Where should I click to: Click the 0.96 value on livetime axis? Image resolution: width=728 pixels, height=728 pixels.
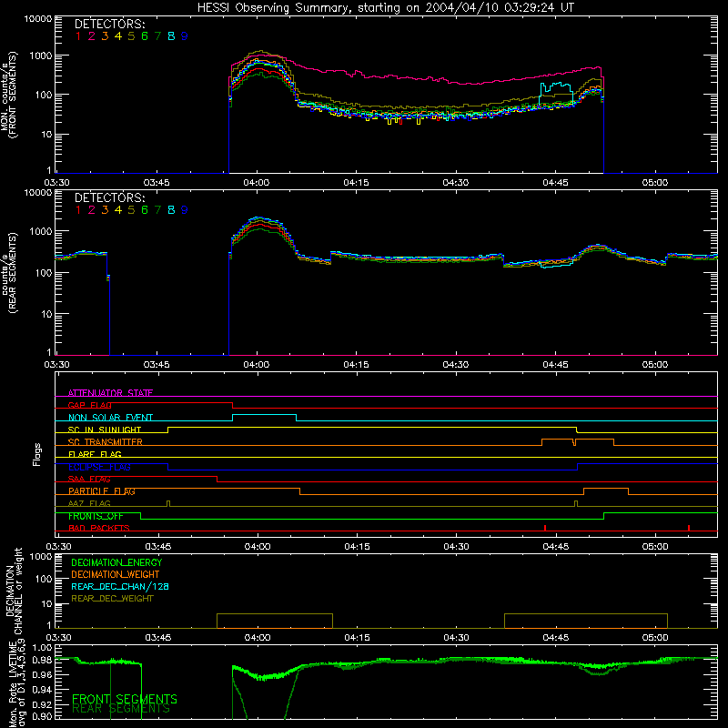43,674
